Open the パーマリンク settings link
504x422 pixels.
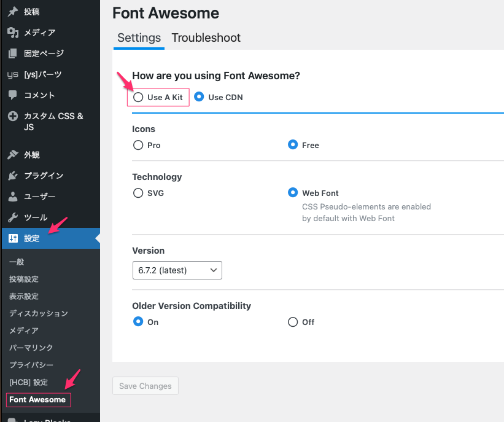tap(31, 348)
